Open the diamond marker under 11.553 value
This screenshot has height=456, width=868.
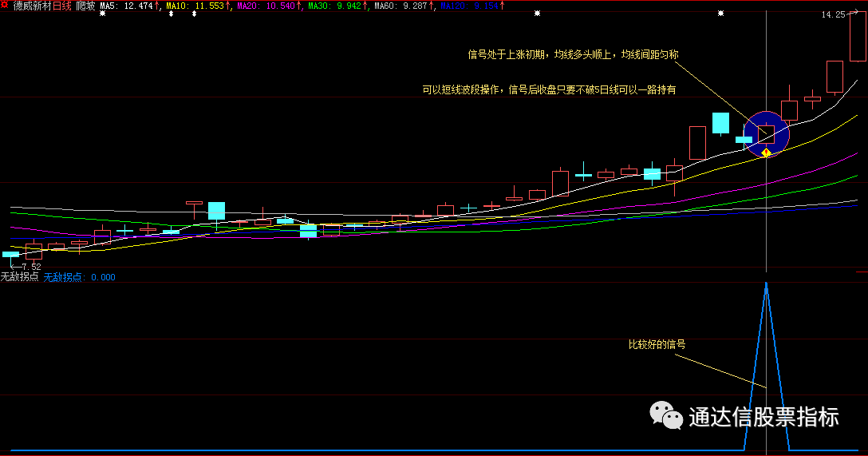point(195,14)
